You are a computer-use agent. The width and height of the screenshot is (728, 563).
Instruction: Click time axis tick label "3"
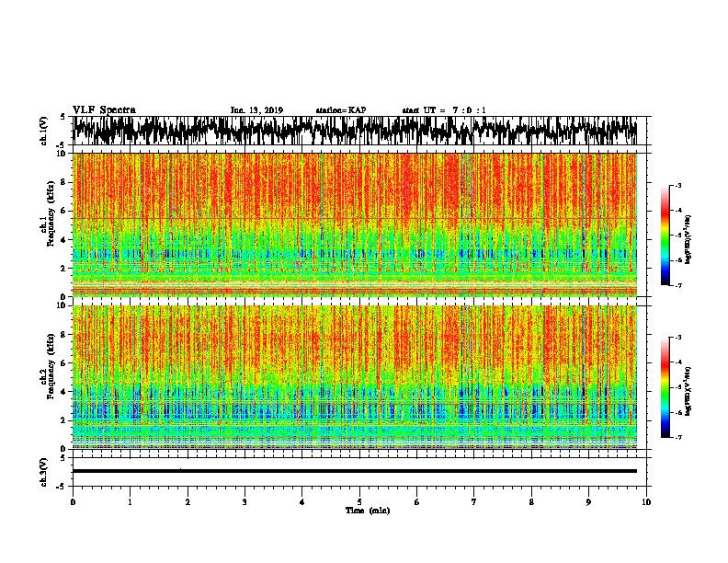click(x=245, y=502)
